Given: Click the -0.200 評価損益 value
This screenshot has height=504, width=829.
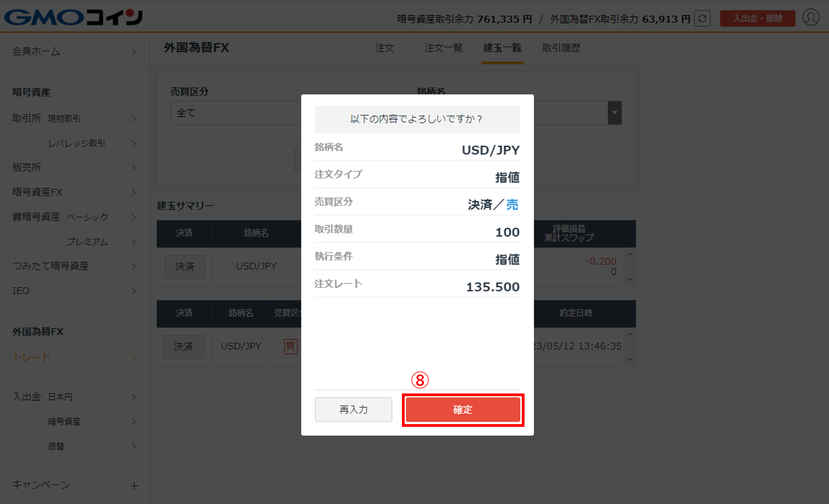Looking at the screenshot, I should click(x=601, y=261).
